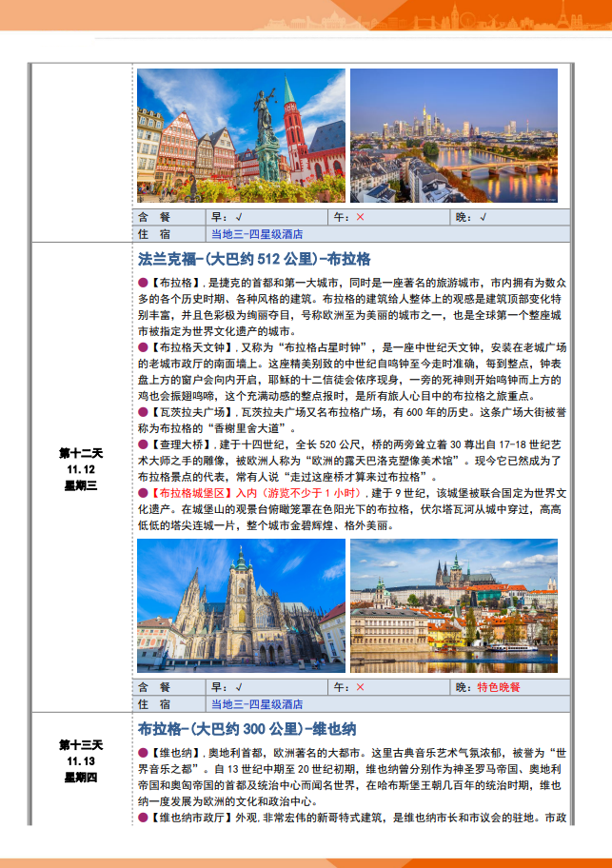This screenshot has width=612, height=868.
Task: Click 含 餐 label in the 第十二天 row
Action: point(154,687)
